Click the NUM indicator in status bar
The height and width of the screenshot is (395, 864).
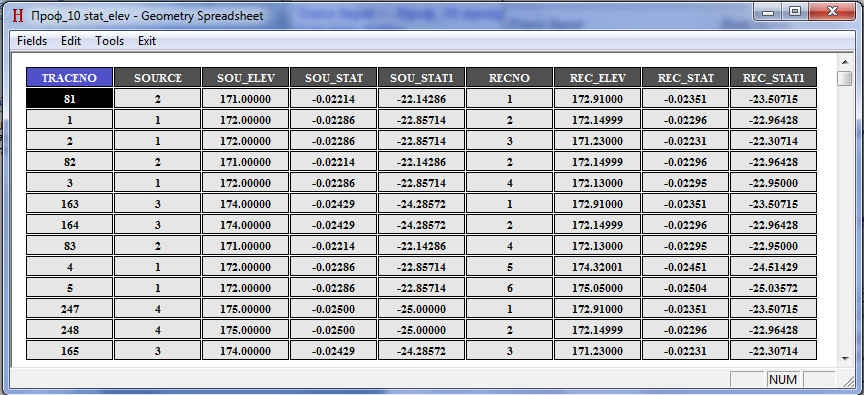[x=783, y=380]
